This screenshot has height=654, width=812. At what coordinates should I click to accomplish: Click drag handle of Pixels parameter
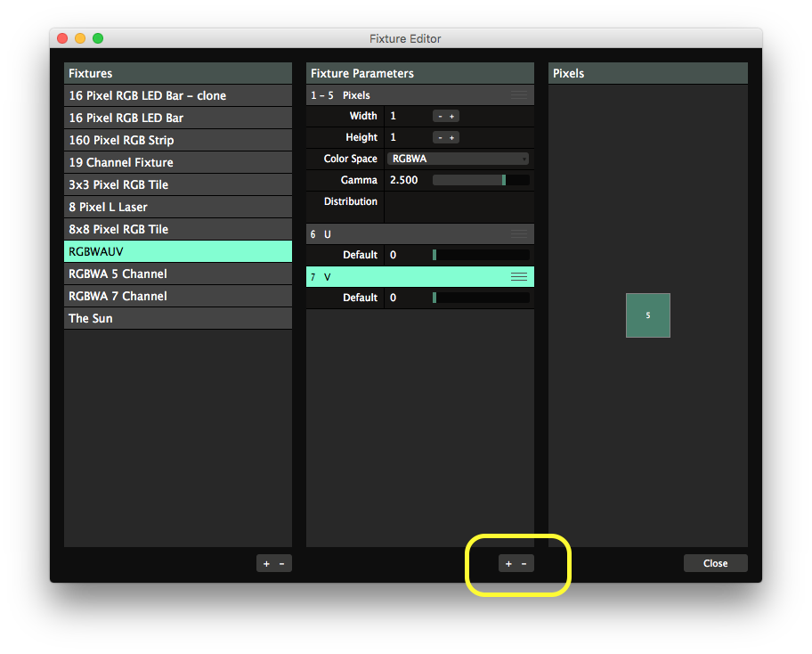518,95
